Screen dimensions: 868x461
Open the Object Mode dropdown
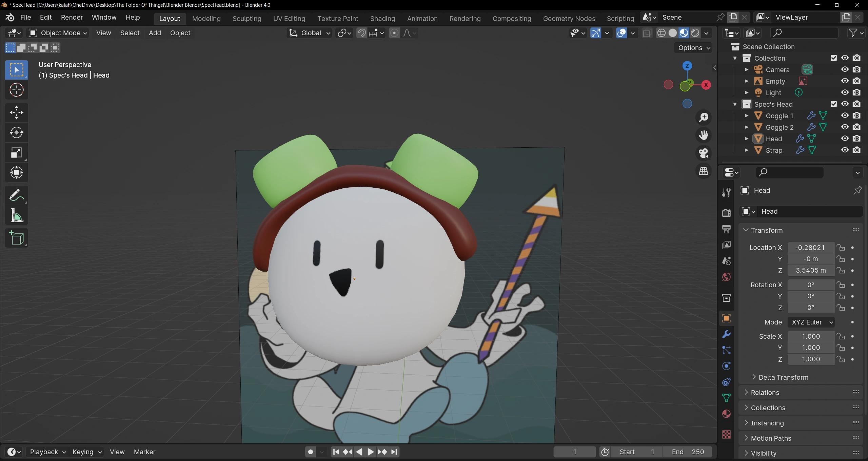pos(58,33)
